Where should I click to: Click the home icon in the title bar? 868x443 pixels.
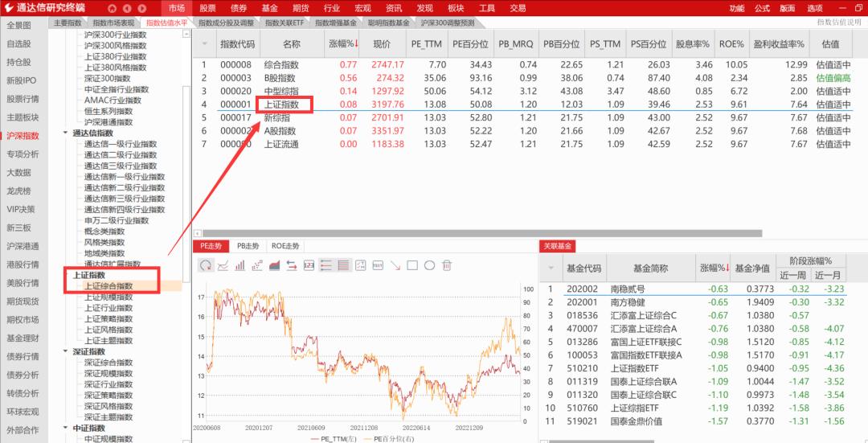point(113,8)
